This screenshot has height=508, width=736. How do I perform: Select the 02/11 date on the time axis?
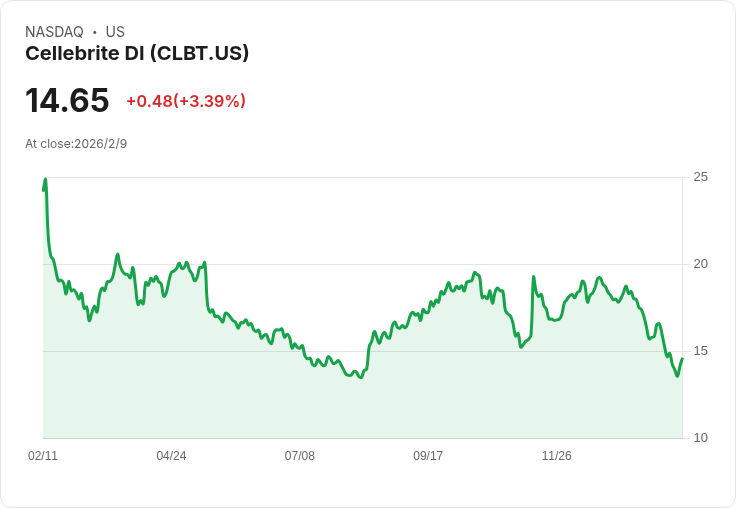(x=43, y=456)
